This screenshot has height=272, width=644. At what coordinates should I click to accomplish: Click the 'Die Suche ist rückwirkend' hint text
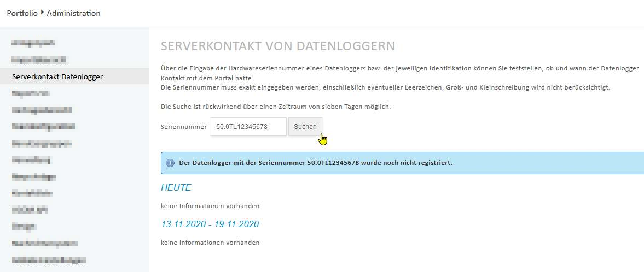(275, 107)
